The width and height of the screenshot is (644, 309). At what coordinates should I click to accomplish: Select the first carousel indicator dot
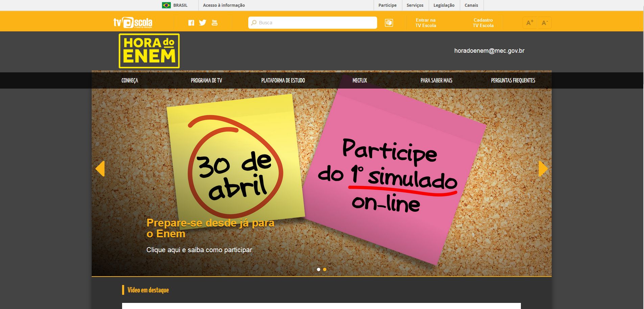[318, 269]
